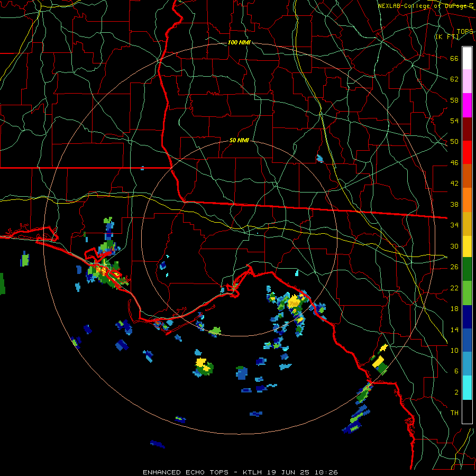Select the light pink legend swatch

pyautogui.click(x=467, y=81)
